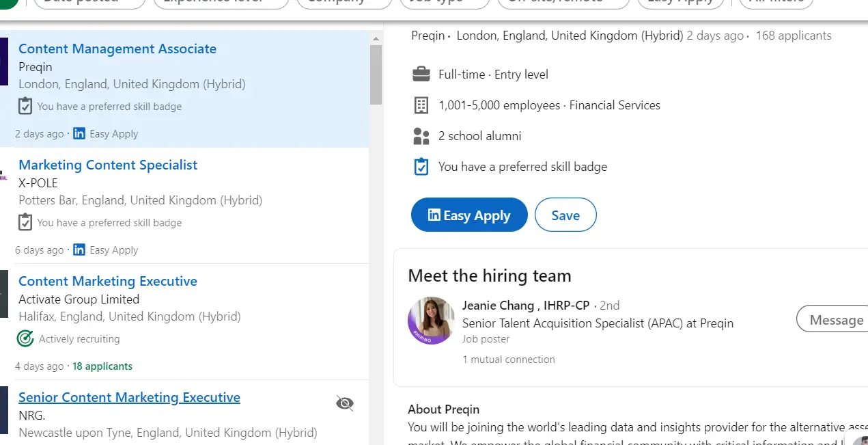Click 'NRG.' company name

click(x=32, y=416)
